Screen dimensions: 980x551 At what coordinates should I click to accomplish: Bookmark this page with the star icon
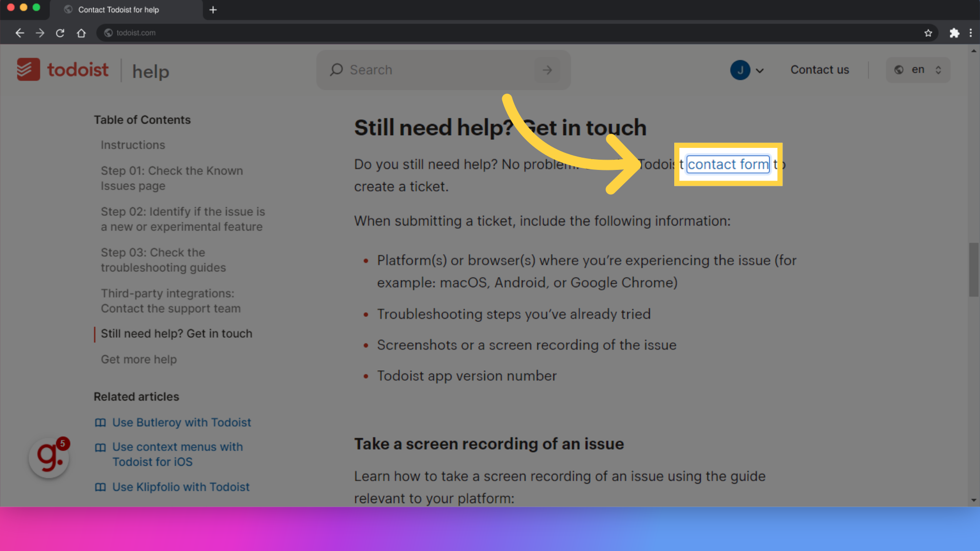(928, 33)
